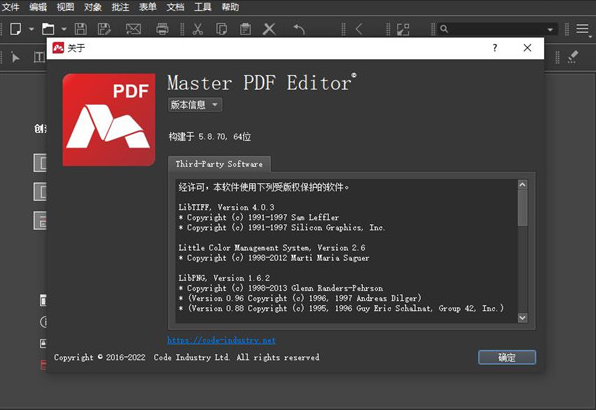Click the Master PDF Editor title text
The image size is (596, 410).
262,82
